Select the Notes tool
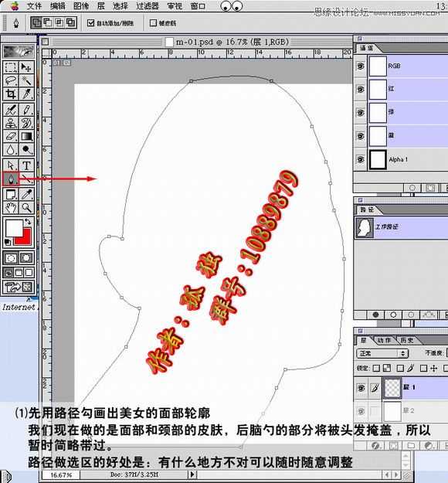This screenshot has height=483, width=448. pos(11,195)
